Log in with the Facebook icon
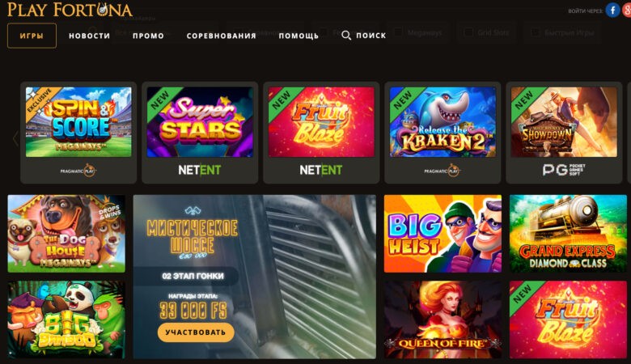Screen dimensions: 631x364 612,10
